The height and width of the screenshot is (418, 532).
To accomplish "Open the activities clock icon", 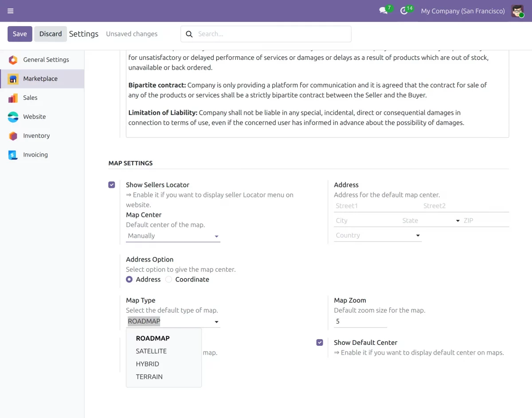I will coord(404,11).
